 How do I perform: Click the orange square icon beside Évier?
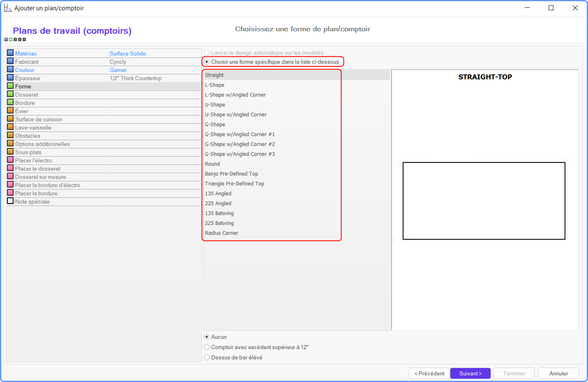[10, 111]
